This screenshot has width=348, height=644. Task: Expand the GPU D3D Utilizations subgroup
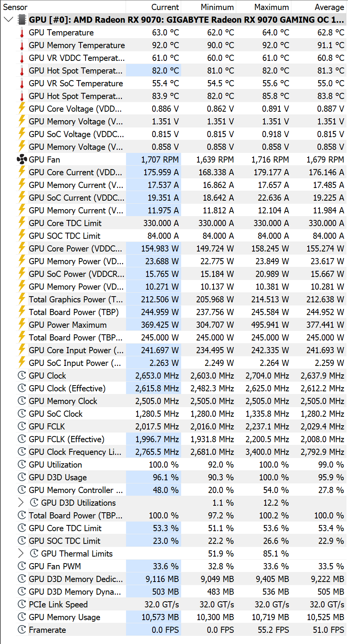tap(21, 503)
